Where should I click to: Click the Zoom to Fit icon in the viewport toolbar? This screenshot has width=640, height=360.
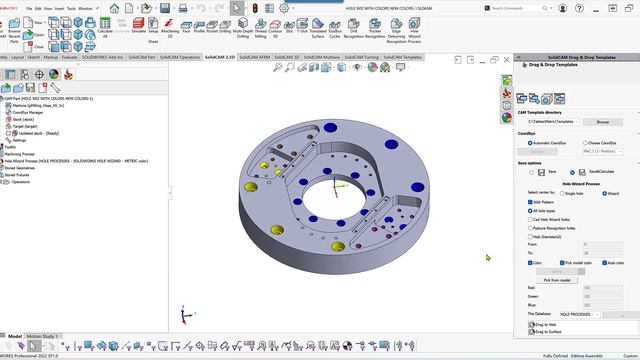pyautogui.click(x=278, y=67)
